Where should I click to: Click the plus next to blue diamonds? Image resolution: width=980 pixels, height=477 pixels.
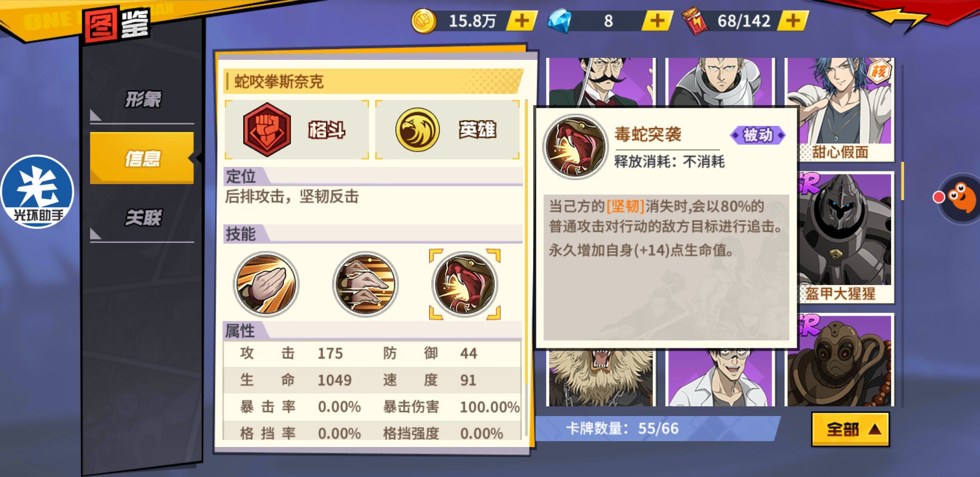point(657,21)
